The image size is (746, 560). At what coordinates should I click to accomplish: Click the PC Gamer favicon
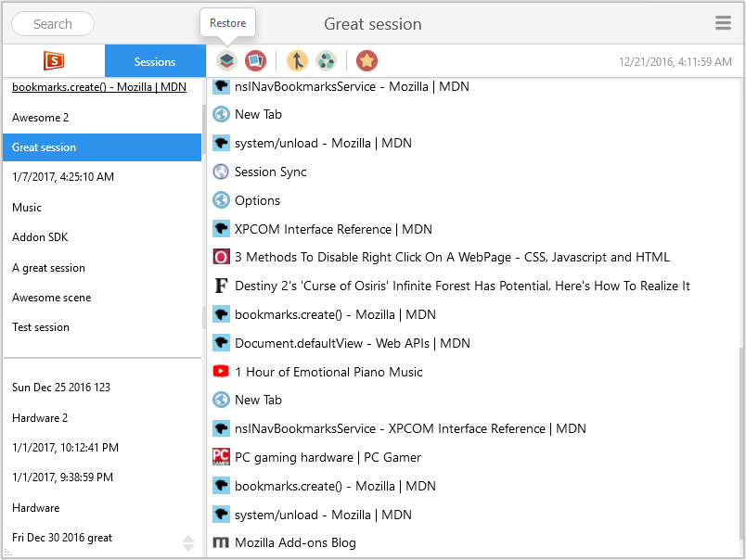point(221,457)
